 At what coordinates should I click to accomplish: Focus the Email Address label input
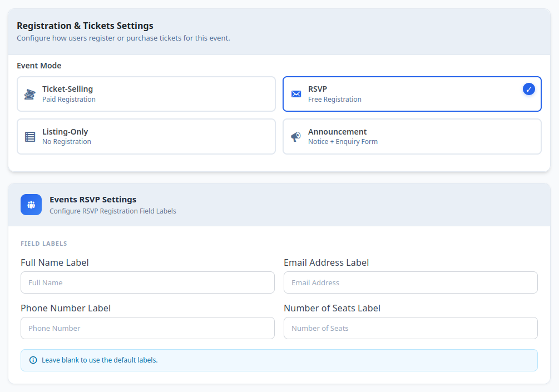point(410,282)
